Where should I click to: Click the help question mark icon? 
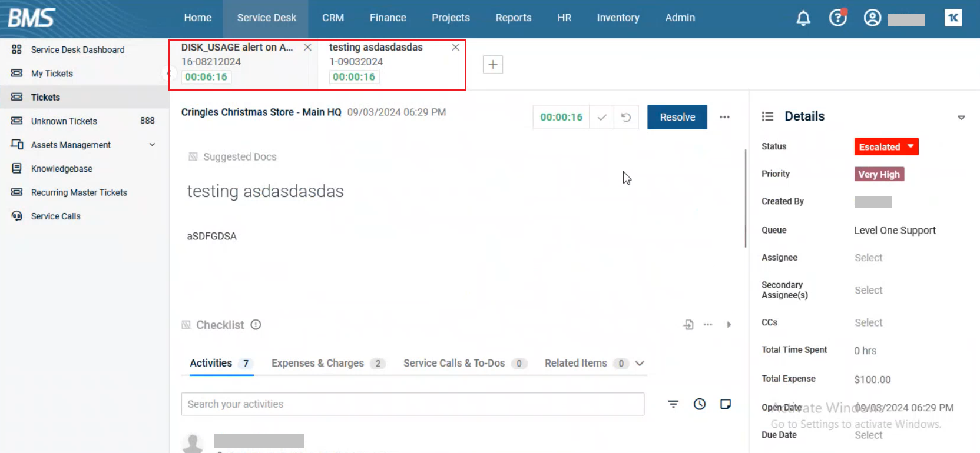(837, 18)
